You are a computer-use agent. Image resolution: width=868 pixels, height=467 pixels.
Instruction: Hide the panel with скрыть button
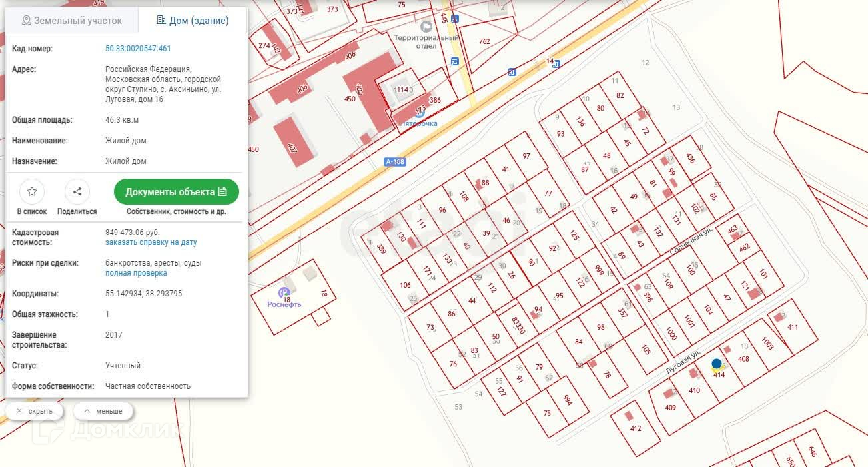(34, 411)
